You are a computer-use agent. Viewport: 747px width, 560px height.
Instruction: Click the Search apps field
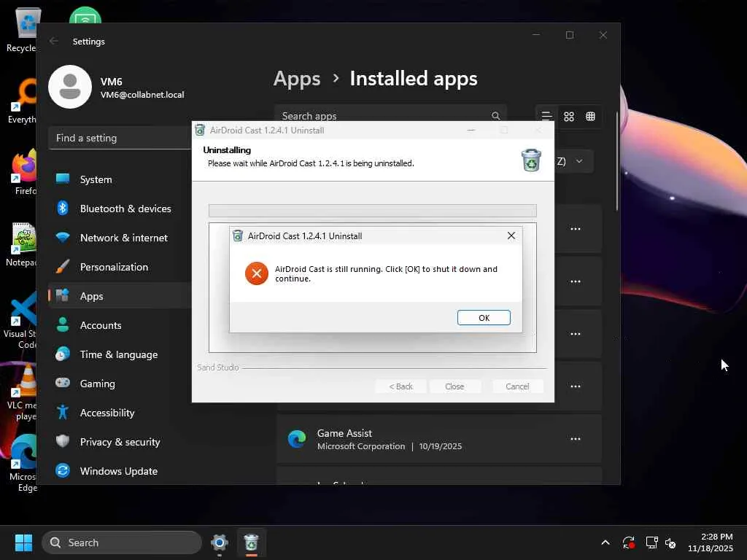click(390, 116)
